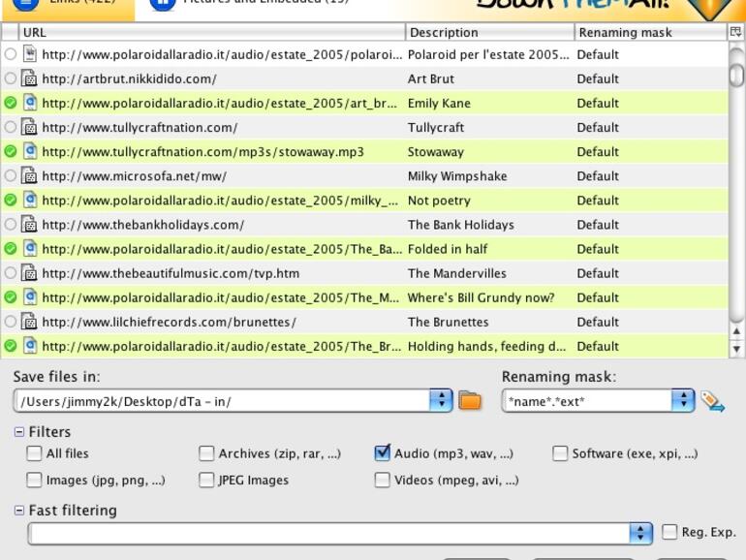The width and height of the screenshot is (746, 560).
Task: Click audio file icon in Folded in half row
Action: [x=30, y=248]
